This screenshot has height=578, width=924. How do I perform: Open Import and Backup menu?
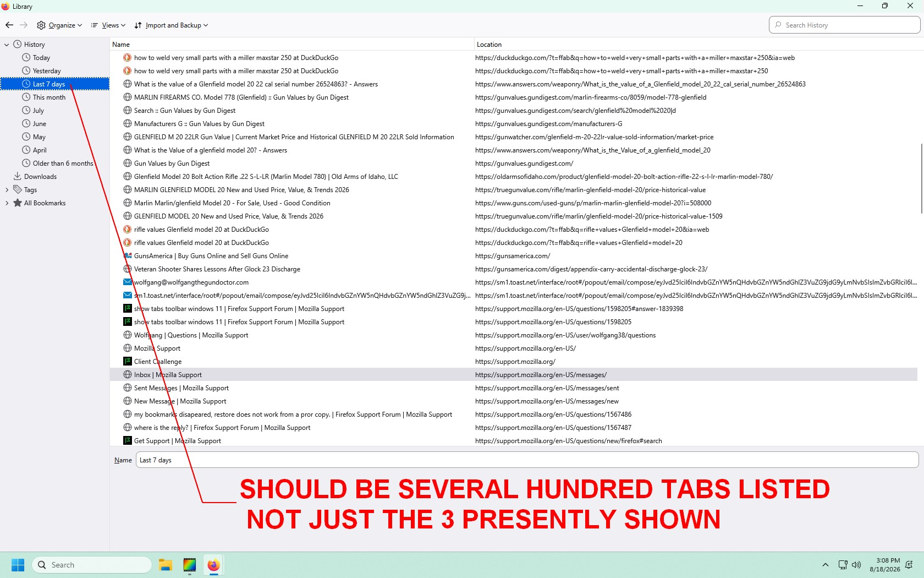tap(171, 25)
